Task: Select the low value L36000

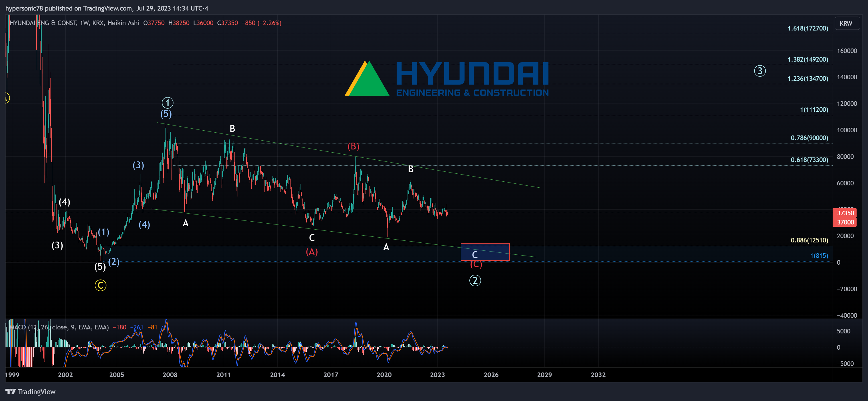Action: [x=203, y=23]
